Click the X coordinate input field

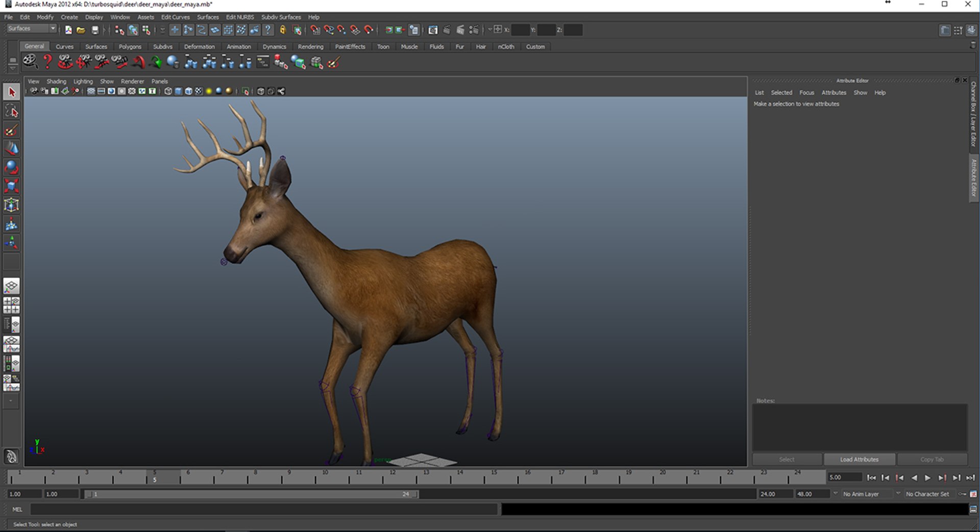pos(520,30)
